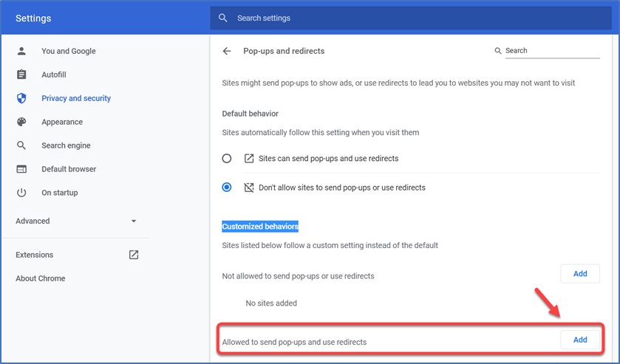Add a site to the Not allowed list
The width and height of the screenshot is (620, 364).
(x=580, y=273)
